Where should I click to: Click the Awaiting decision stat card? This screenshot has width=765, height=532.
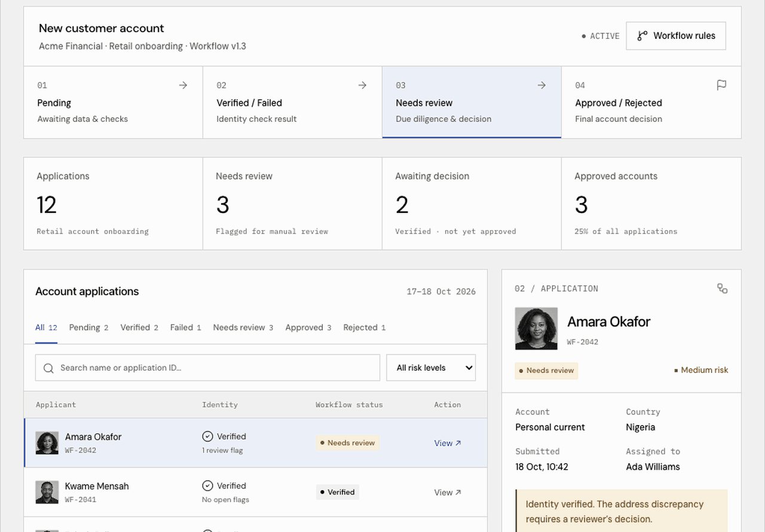pos(472,204)
